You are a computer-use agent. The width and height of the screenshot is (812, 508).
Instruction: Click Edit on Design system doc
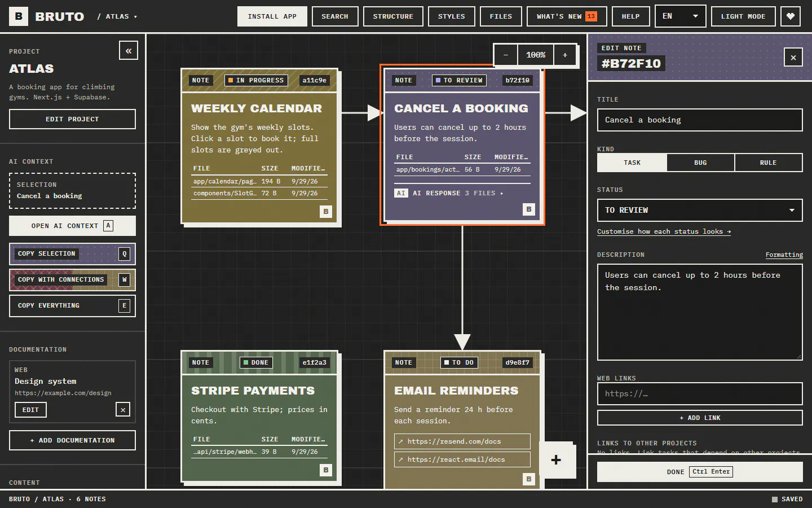click(x=30, y=410)
